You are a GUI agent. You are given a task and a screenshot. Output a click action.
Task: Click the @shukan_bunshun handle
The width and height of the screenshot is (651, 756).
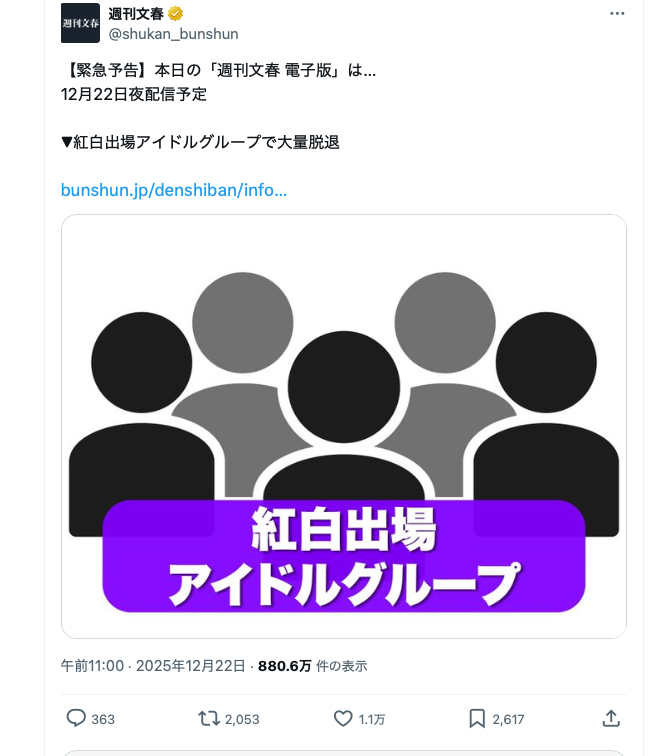173,34
